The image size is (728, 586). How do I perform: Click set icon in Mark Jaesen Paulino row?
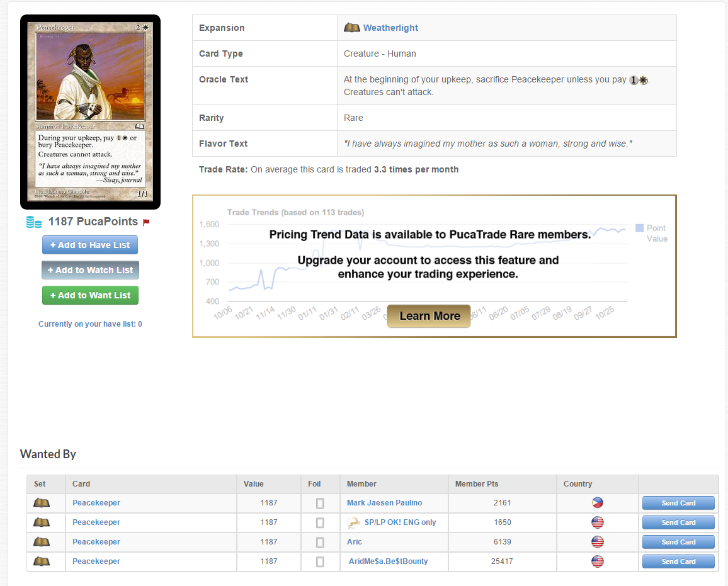42,503
